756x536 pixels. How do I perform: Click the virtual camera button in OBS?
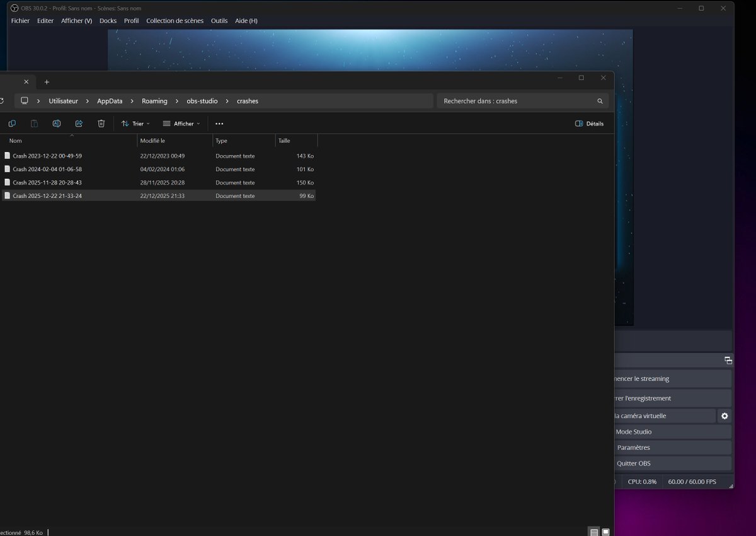(665, 416)
